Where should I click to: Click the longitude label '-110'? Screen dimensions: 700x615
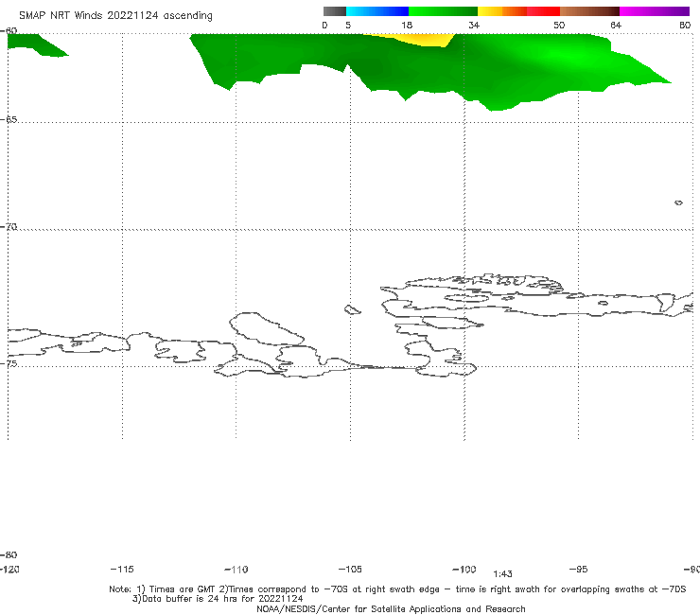[x=236, y=570]
